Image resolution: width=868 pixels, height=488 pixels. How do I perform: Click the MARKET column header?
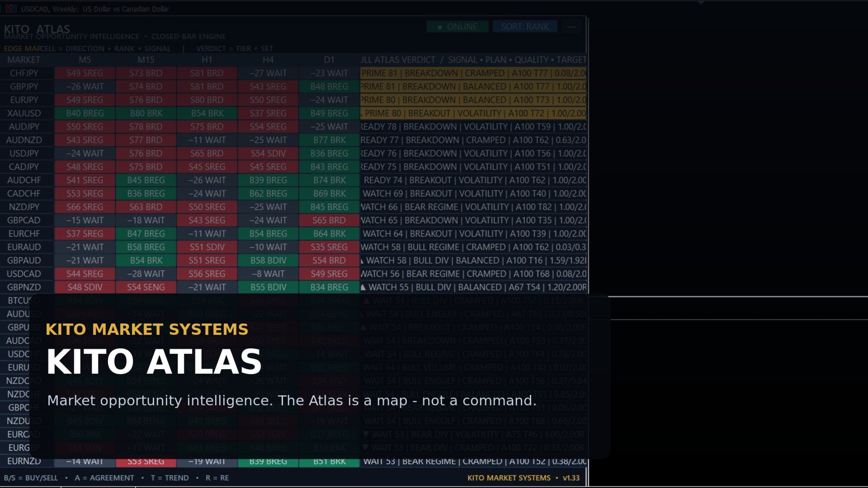click(x=24, y=60)
